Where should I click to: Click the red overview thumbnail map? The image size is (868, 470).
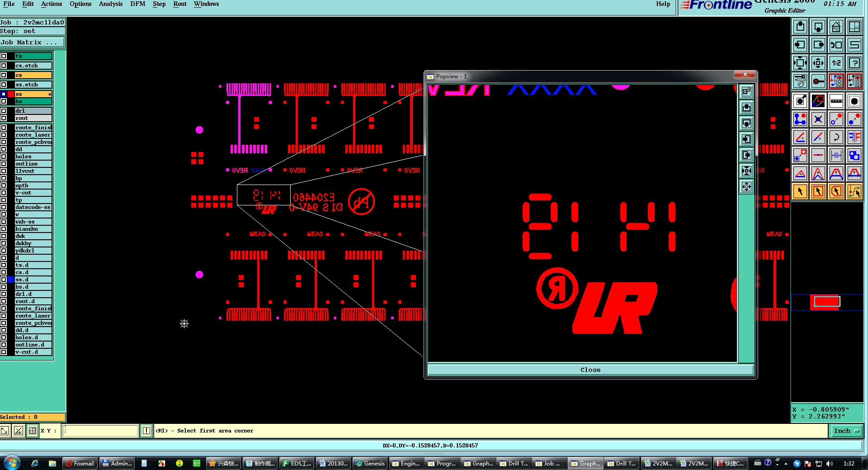coord(826,302)
